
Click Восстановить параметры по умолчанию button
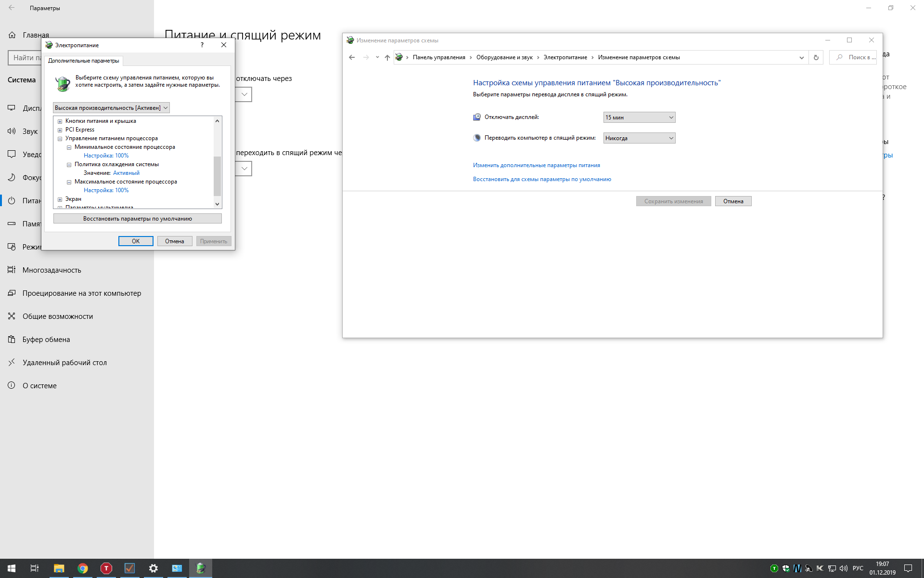(x=137, y=219)
